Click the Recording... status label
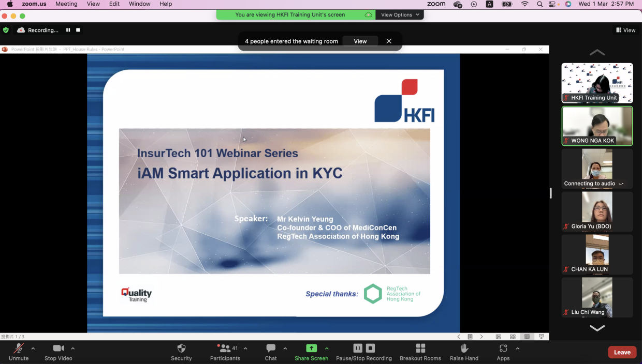 point(43,30)
